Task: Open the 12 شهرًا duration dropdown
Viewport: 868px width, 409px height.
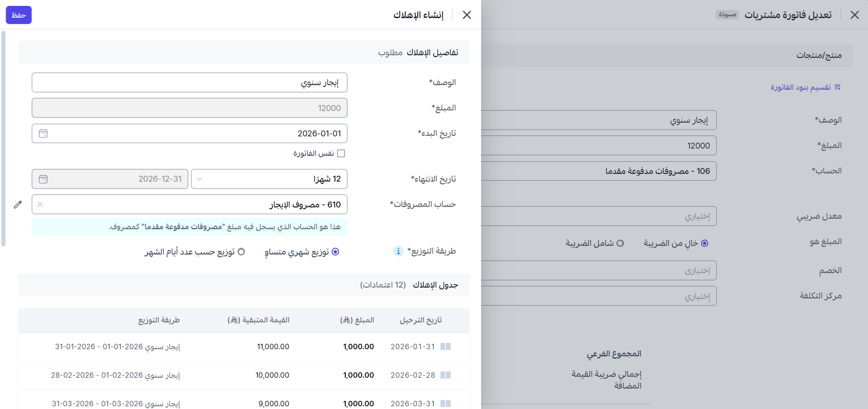Action: click(x=269, y=179)
